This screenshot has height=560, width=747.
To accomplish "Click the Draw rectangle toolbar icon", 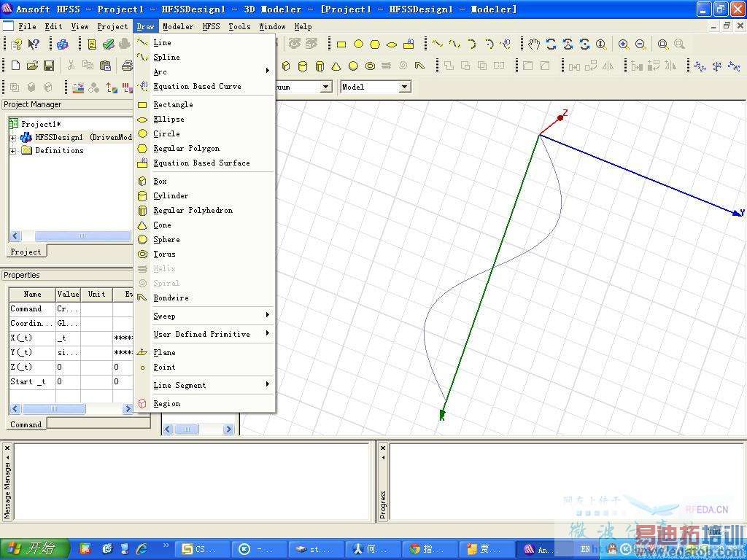I will (341, 44).
